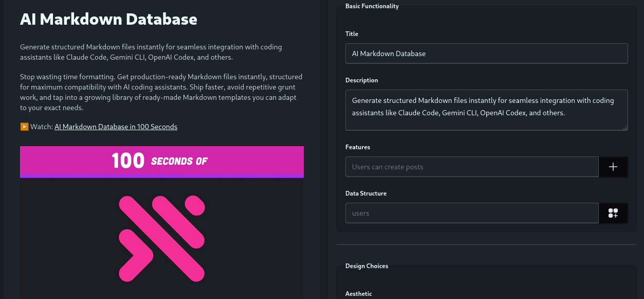Image resolution: width=644 pixels, height=299 pixels.
Task: Select the Features input with "Users can create posts" placeholder
Action: 472,167
